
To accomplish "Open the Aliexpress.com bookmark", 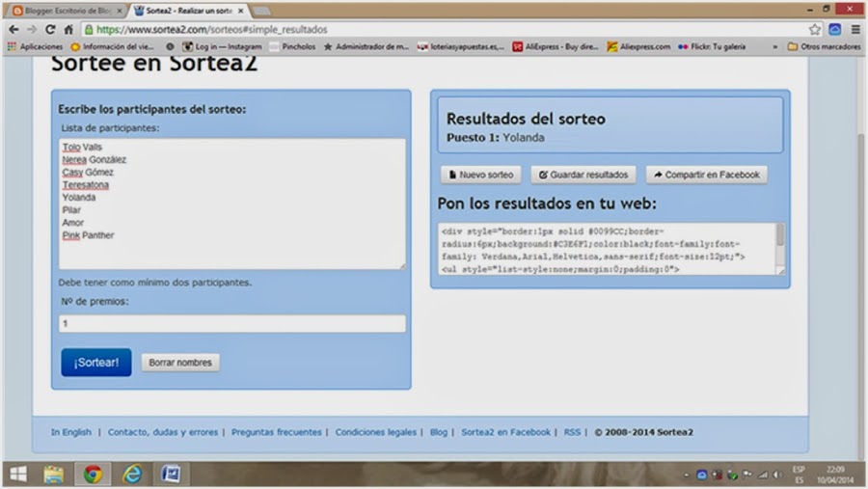I will (638, 46).
